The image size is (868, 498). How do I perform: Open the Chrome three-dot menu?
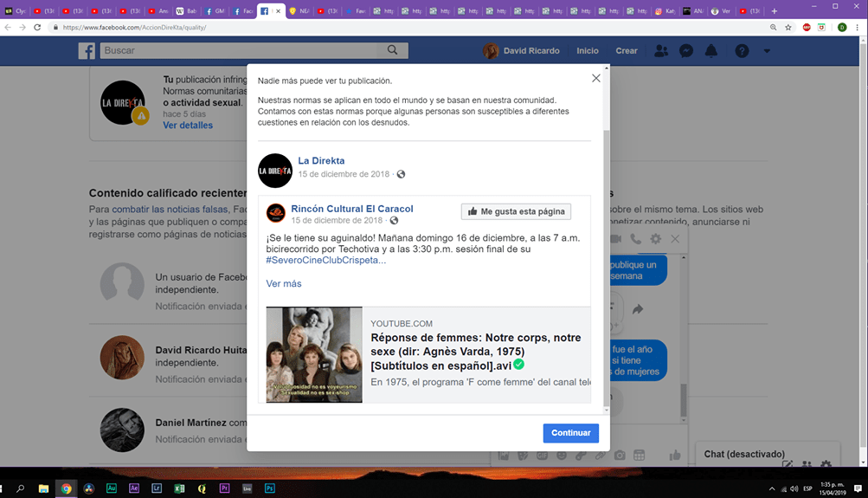tap(857, 27)
